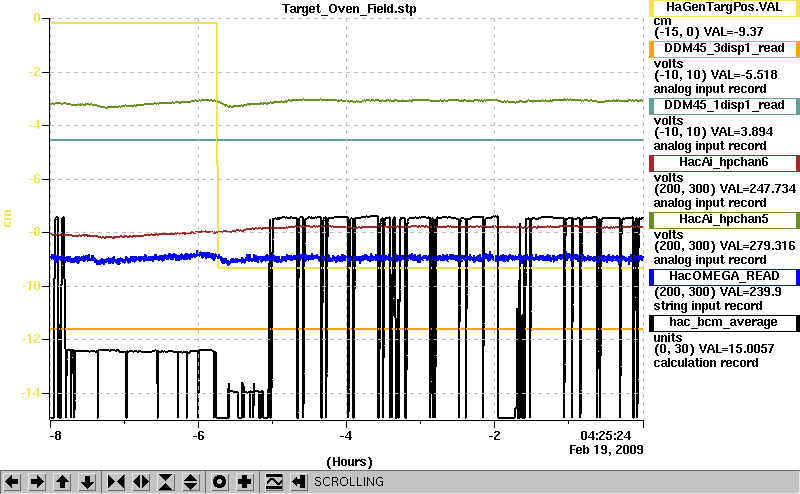
Task: Click the return-arrow scroll mode icon
Action: coord(298,482)
